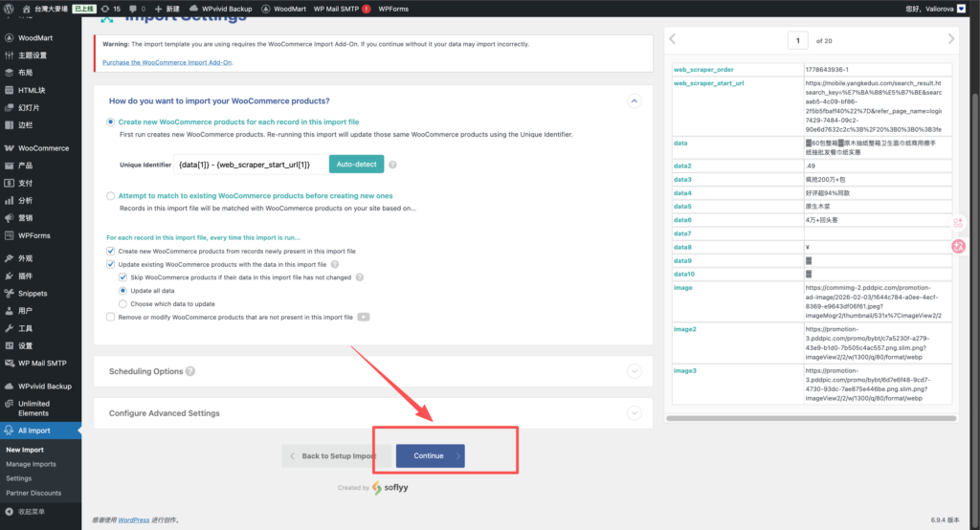Select Update all data radio option
Image resolution: width=980 pixels, height=530 pixels.
[x=122, y=291]
